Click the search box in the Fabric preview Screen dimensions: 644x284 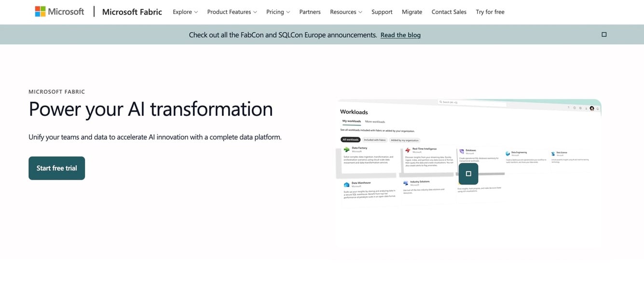coord(472,102)
